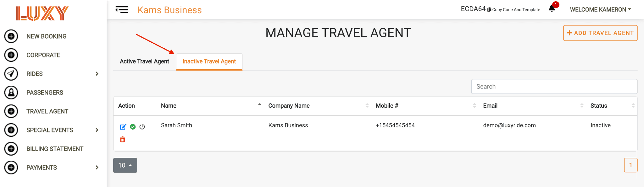This screenshot has height=187, width=644.
Task: Click the Passengers sidebar icon
Action: click(11, 93)
